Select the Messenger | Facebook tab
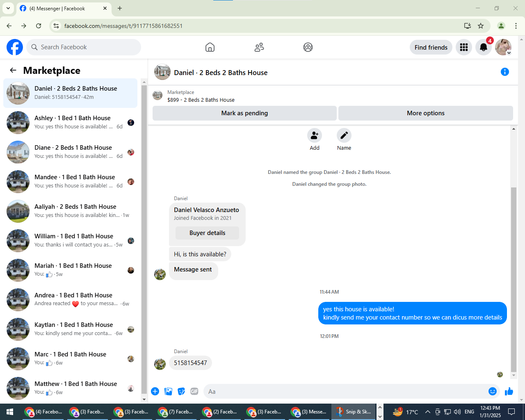This screenshot has height=420, width=525. 64,8
